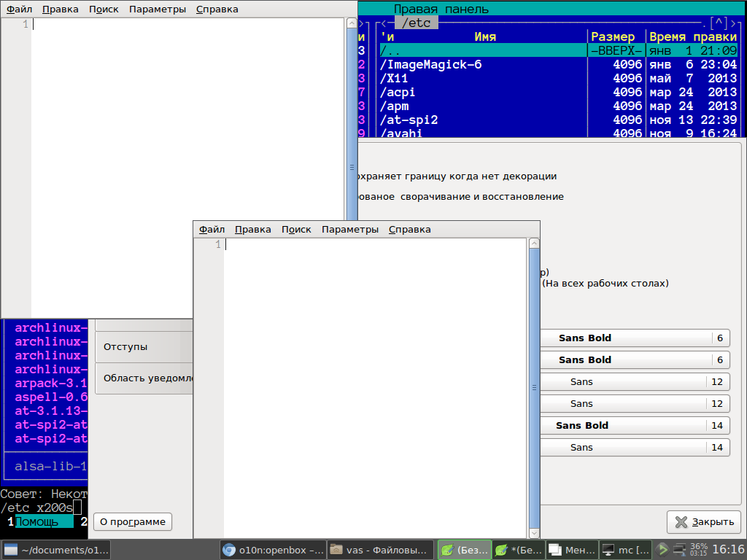
Task: Select the modified Leafpad taskbar entry with asterisk
Action: pos(517,550)
